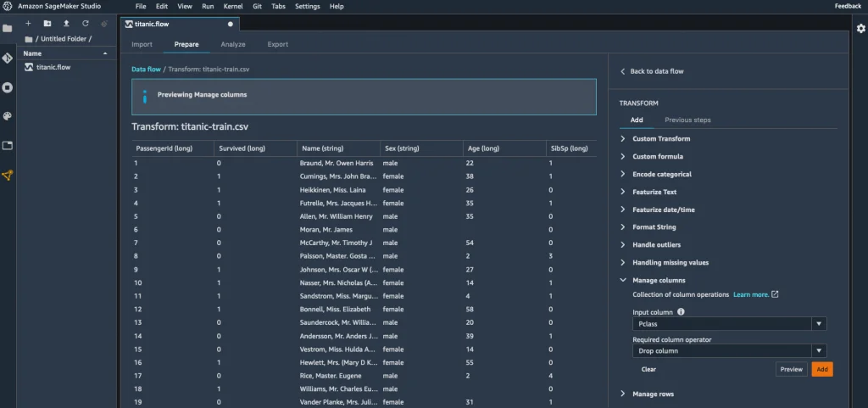Viewport: 868px width, 408px height.
Task: Click the orange Add button
Action: pyautogui.click(x=822, y=369)
